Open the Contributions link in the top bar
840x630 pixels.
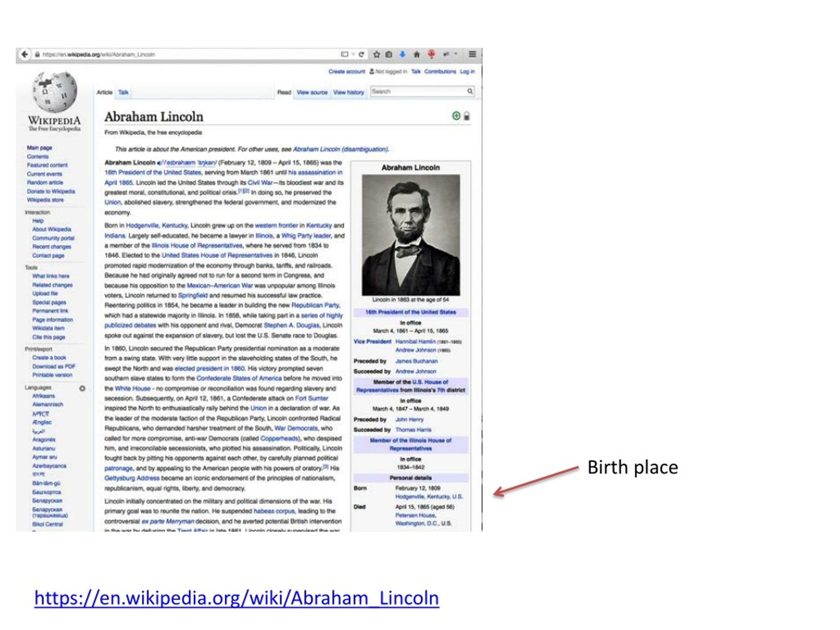coord(440,72)
